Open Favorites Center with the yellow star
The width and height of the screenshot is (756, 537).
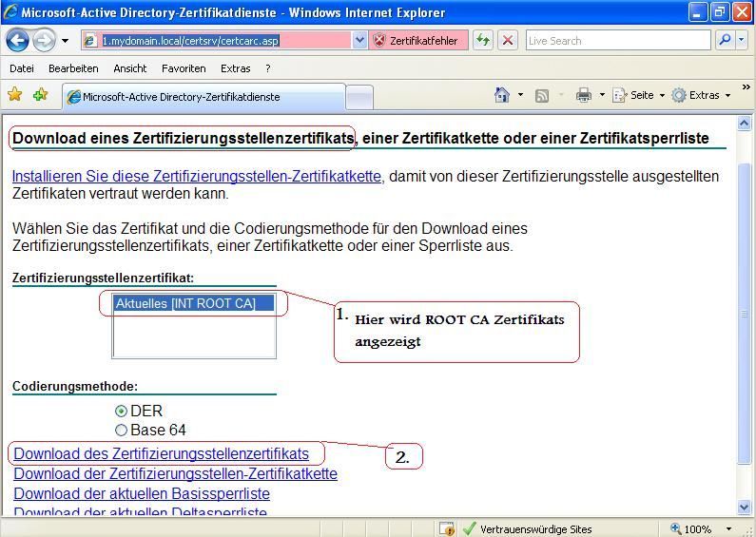[15, 94]
